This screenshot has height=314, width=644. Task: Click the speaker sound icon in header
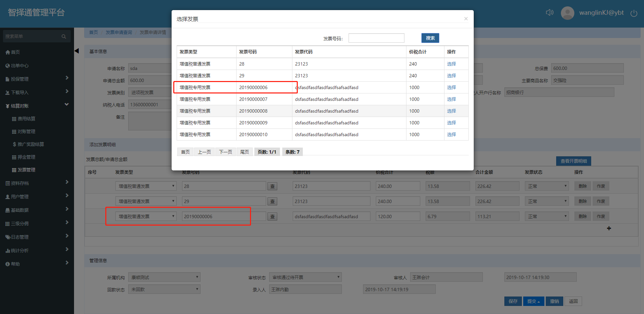tap(549, 13)
